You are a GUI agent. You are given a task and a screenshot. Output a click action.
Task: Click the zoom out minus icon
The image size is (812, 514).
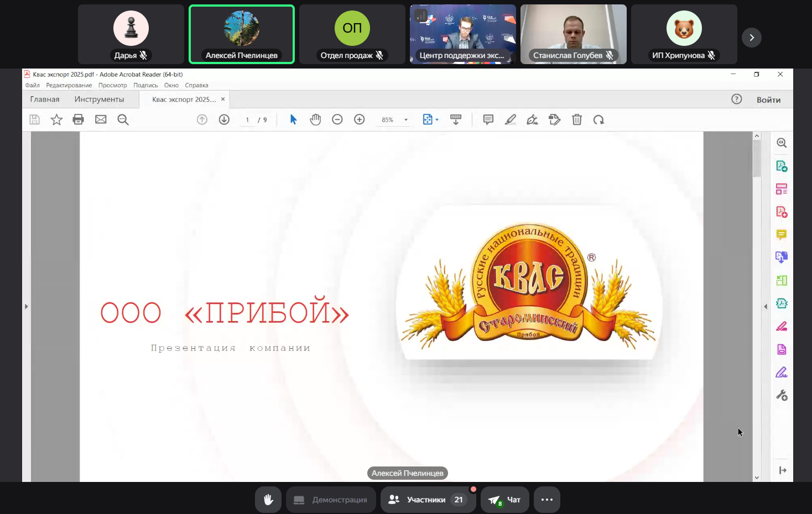pos(337,119)
